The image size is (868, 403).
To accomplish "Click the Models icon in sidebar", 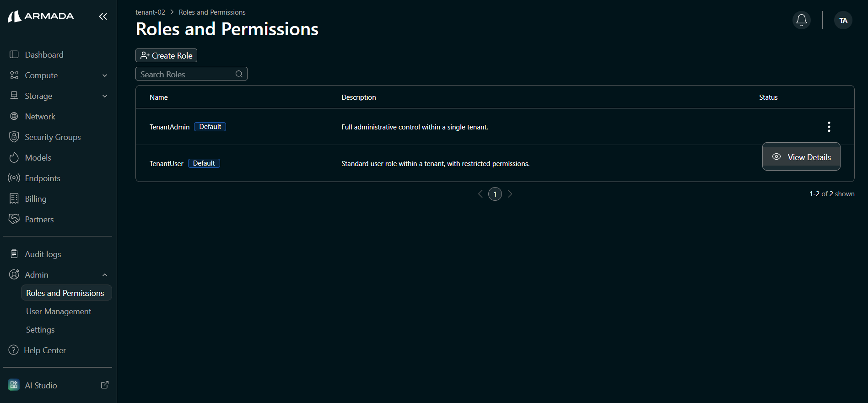I will click(14, 157).
